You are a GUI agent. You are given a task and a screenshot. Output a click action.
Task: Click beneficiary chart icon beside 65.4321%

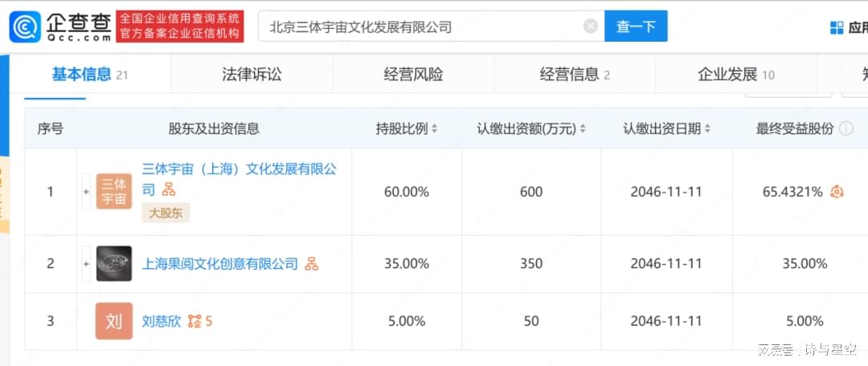837,192
